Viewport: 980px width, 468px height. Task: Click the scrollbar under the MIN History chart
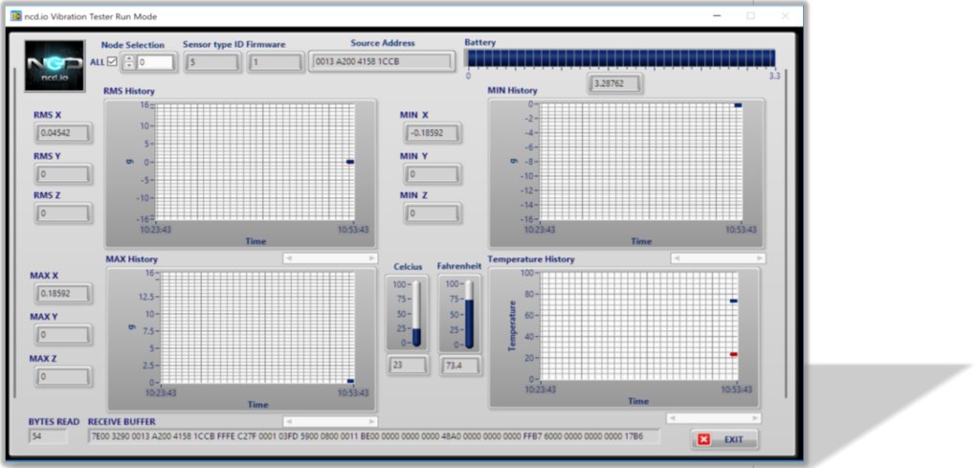tap(718, 258)
